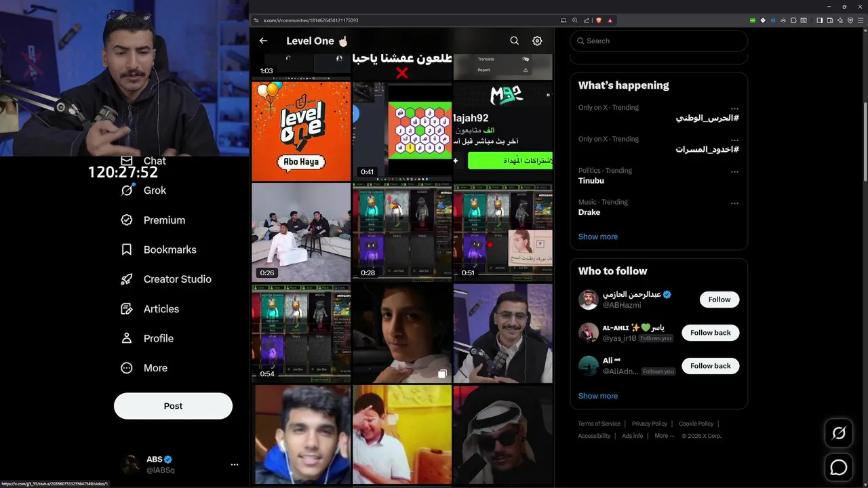Follow عبدالرحمن الحازمي

point(719,300)
